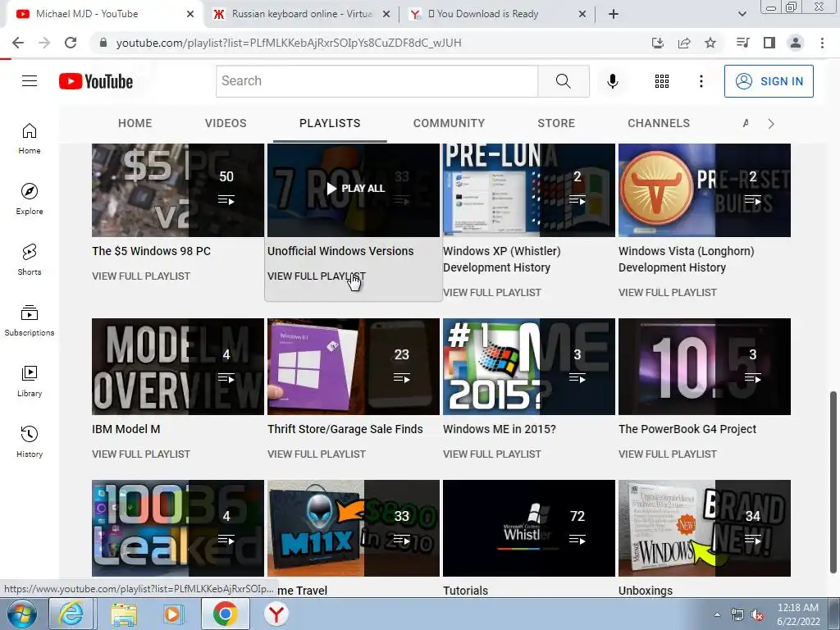Open Yandex browser from the taskbar
Screen dimensions: 840x630
click(x=276, y=614)
